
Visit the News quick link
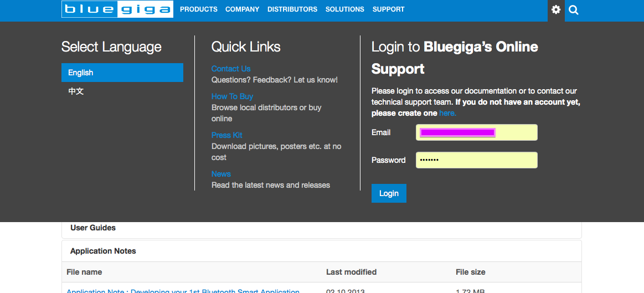pos(221,174)
